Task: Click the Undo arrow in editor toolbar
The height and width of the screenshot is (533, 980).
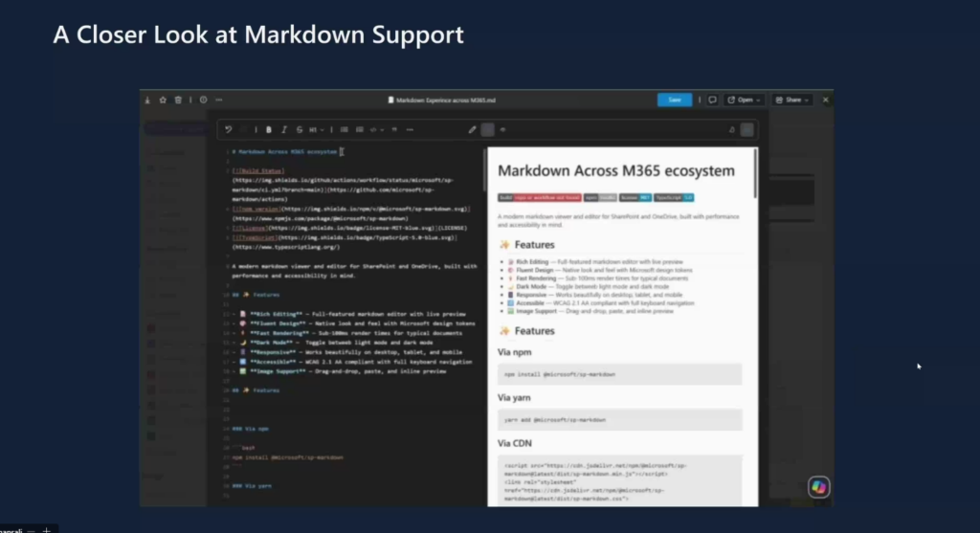Action: tap(229, 129)
